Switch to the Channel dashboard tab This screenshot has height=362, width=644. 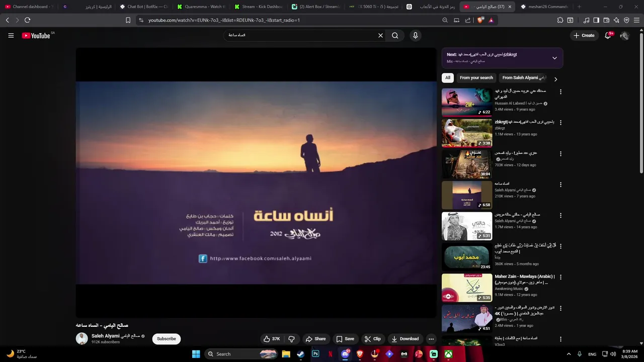click(x=29, y=7)
